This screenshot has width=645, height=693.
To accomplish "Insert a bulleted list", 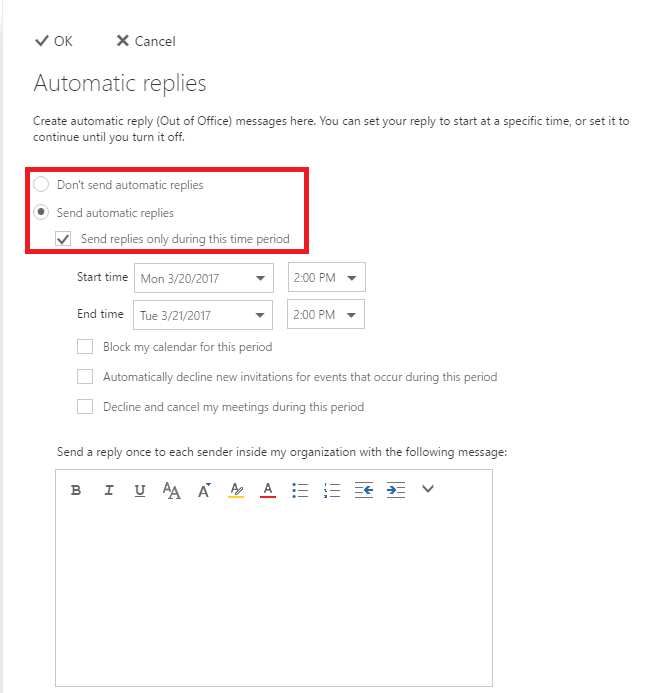I will pyautogui.click(x=300, y=490).
